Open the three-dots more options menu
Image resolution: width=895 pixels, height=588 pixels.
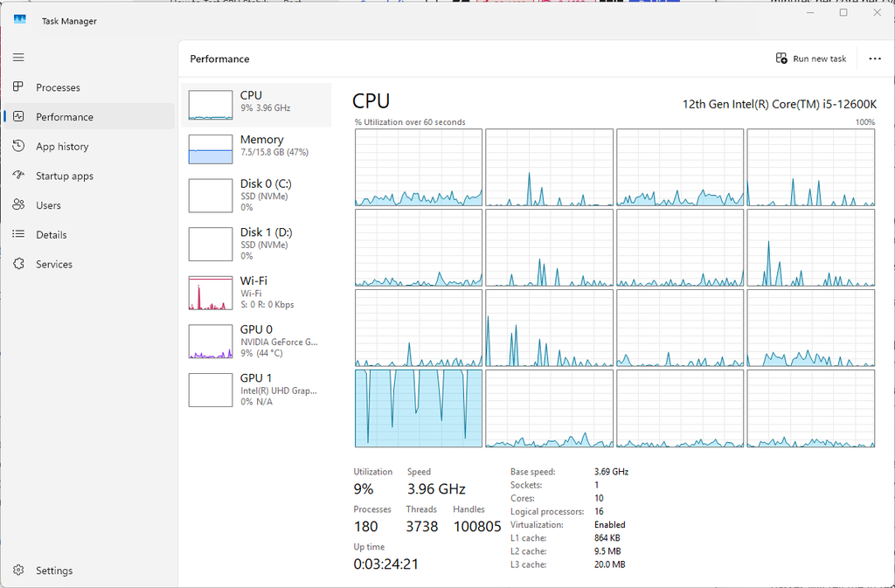[874, 59]
